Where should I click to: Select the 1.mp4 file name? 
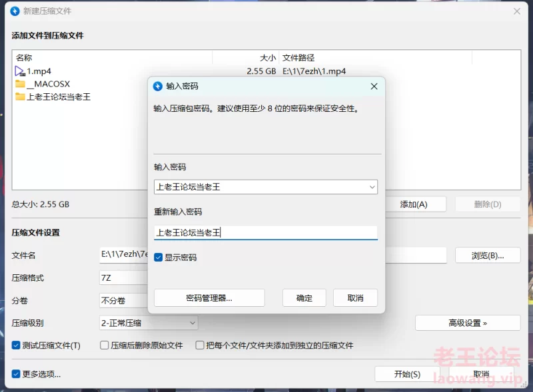click(39, 71)
